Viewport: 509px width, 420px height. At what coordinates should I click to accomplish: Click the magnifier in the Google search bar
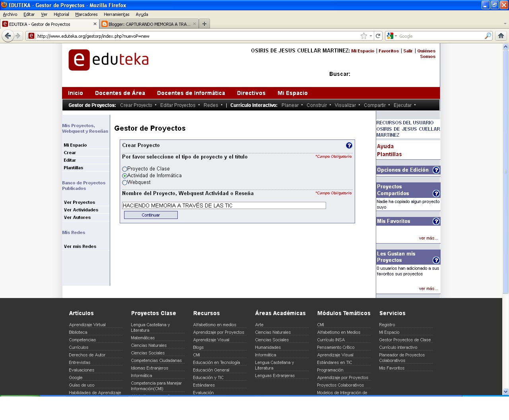pos(488,36)
